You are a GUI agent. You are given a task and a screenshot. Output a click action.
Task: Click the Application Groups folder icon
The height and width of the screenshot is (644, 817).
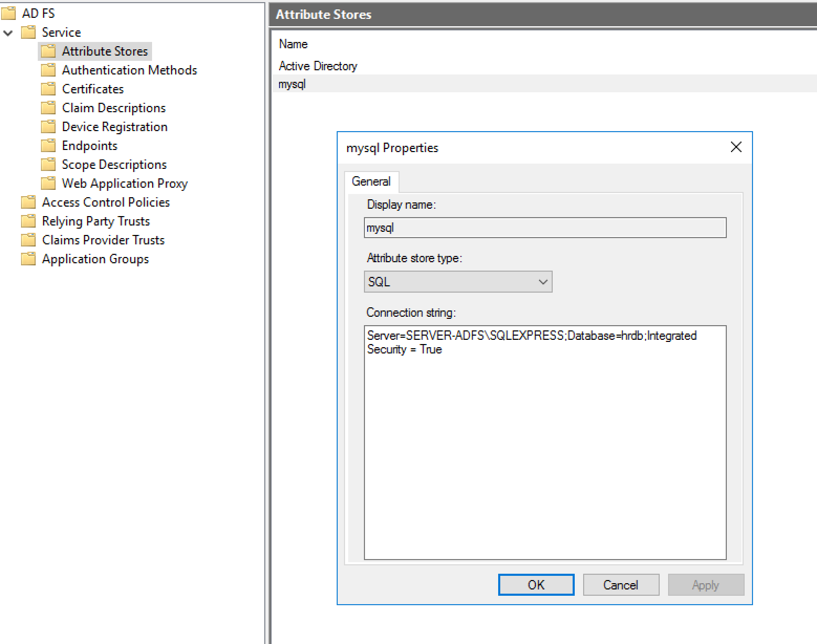(28, 259)
